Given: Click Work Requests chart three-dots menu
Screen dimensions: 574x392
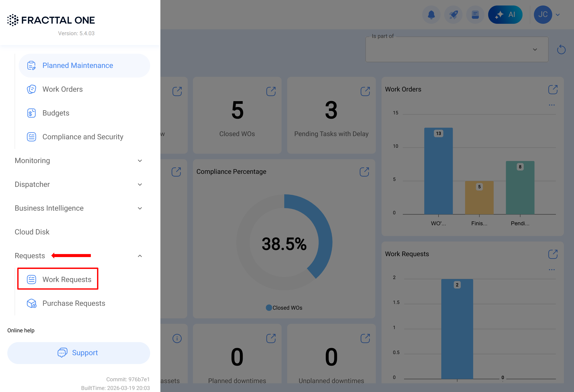Looking at the screenshot, I should coord(552,270).
